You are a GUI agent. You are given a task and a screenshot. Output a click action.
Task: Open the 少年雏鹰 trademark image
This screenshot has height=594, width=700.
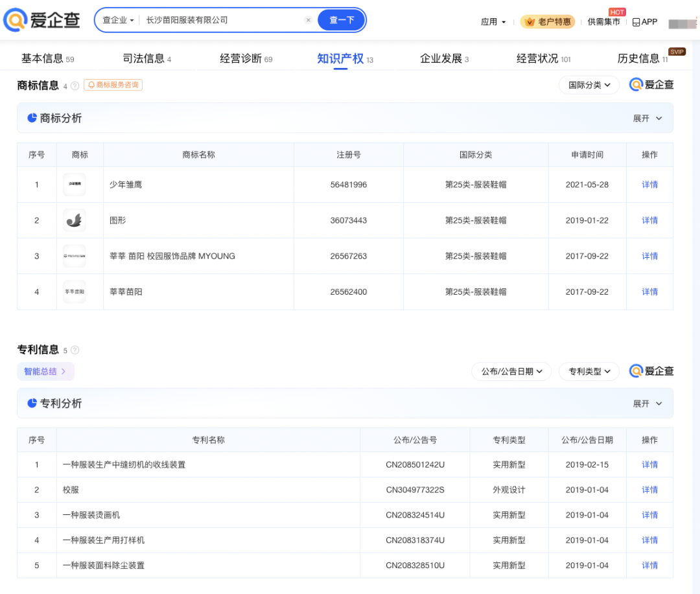(x=75, y=185)
